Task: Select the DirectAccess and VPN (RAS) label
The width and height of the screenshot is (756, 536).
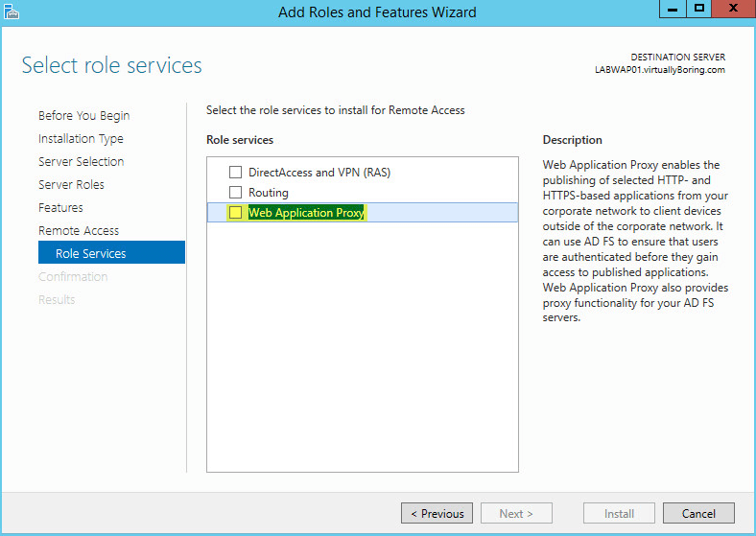Action: (319, 173)
